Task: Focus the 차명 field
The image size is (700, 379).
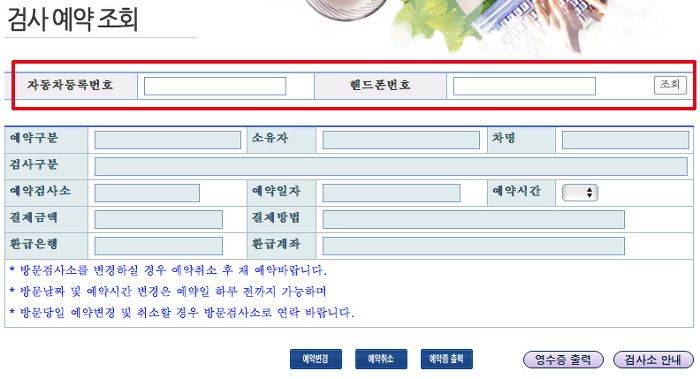Action: coord(625,140)
